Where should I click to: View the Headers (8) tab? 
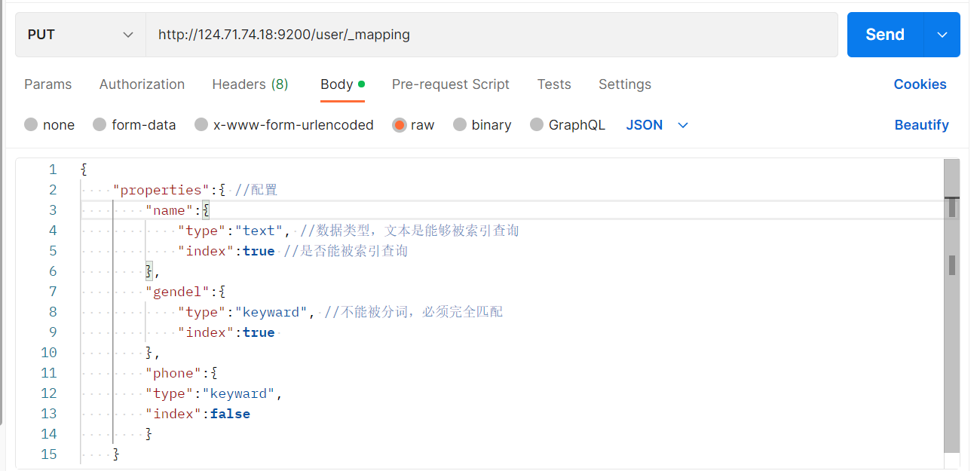click(250, 84)
